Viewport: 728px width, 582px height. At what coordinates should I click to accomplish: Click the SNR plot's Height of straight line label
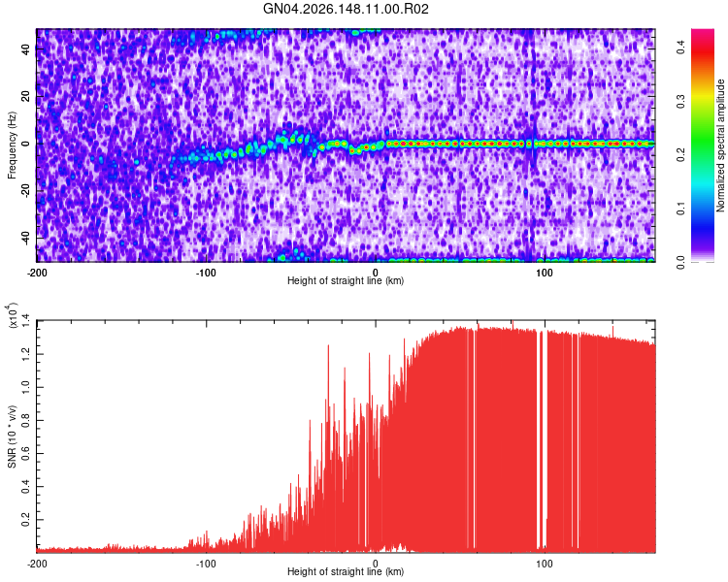pyautogui.click(x=346, y=571)
